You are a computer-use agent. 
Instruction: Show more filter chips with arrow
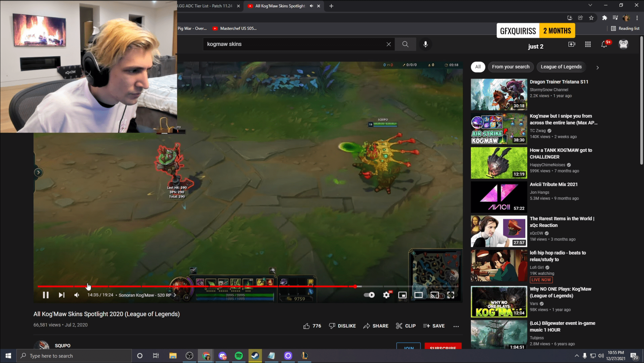(x=598, y=68)
